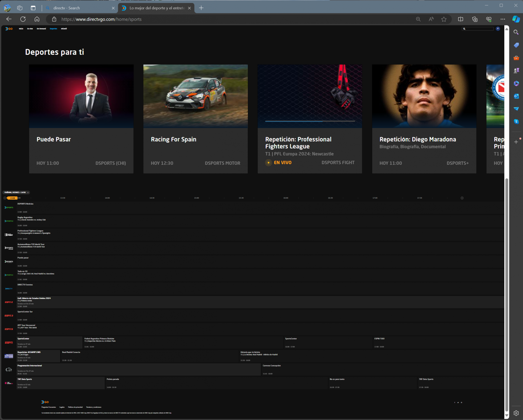Select the ESPN 2 channel logo

point(9,302)
